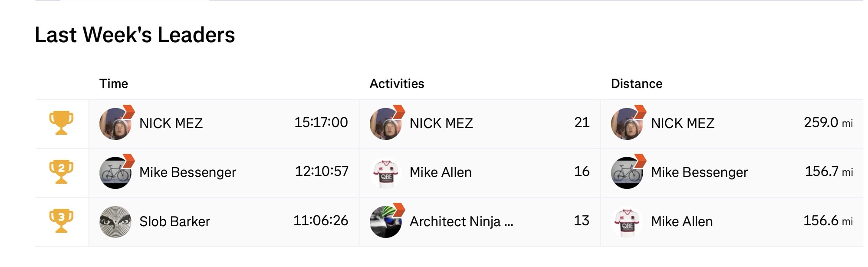Image resolution: width=868 pixels, height=267 pixels.
Task: Open Mike Bessenger bike avatar in Time column
Action: [115, 173]
